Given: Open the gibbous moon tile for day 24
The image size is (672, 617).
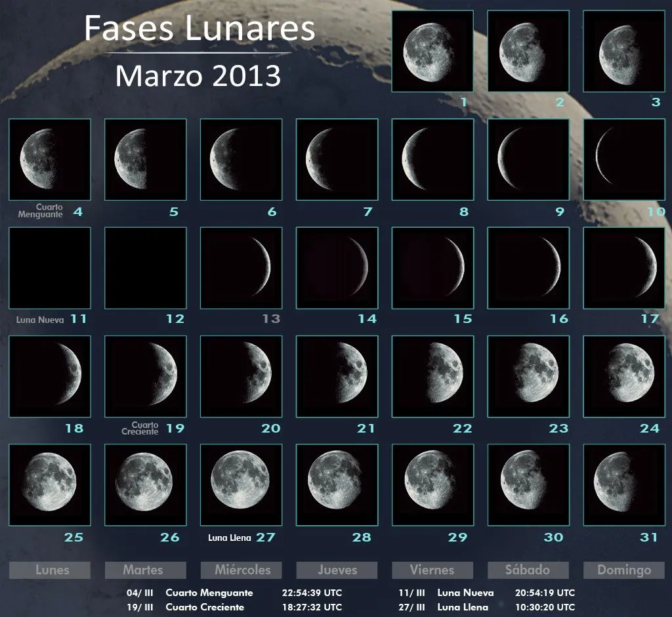Looking at the screenshot, I should [624, 377].
